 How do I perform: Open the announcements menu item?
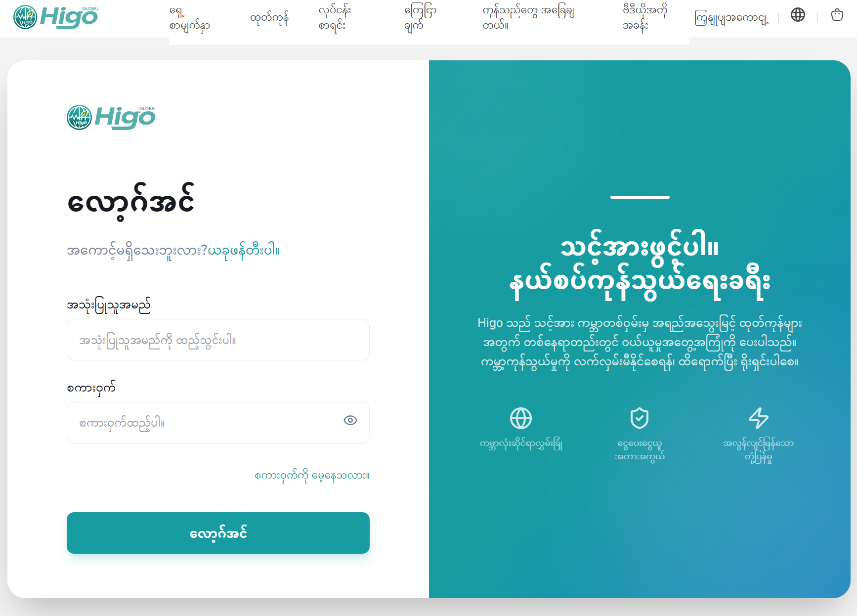420,19
